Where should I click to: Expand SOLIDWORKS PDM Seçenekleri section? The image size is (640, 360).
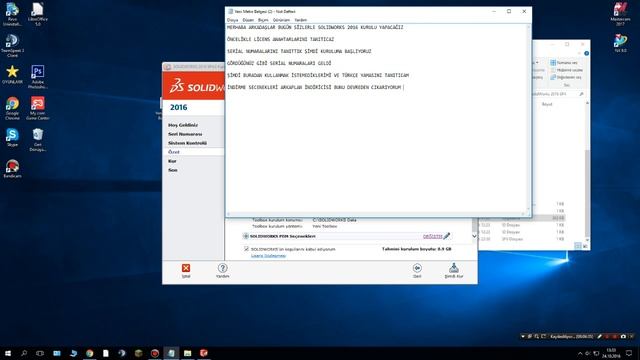coord(246,236)
